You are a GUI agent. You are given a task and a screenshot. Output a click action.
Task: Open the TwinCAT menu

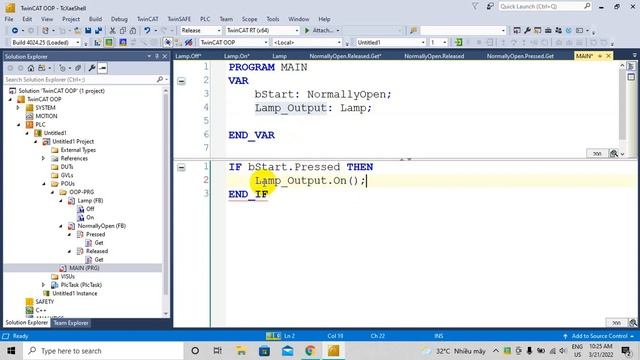[147, 19]
